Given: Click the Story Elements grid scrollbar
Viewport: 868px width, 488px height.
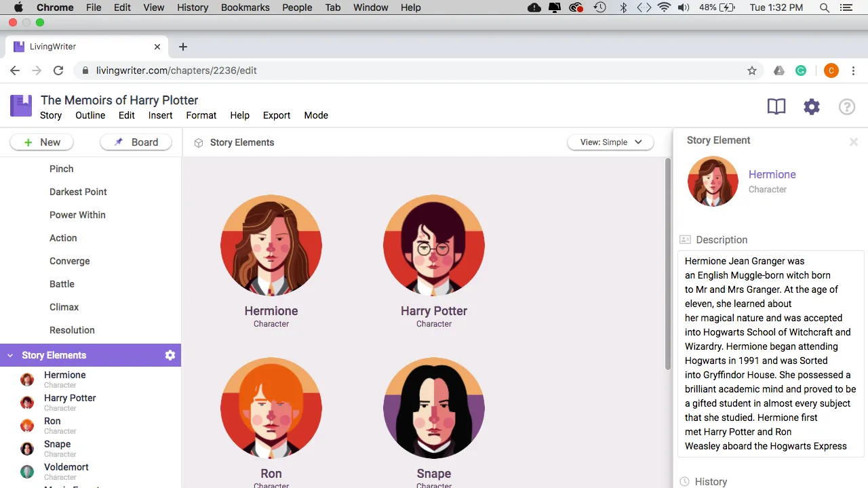Looking at the screenshot, I should [668, 264].
